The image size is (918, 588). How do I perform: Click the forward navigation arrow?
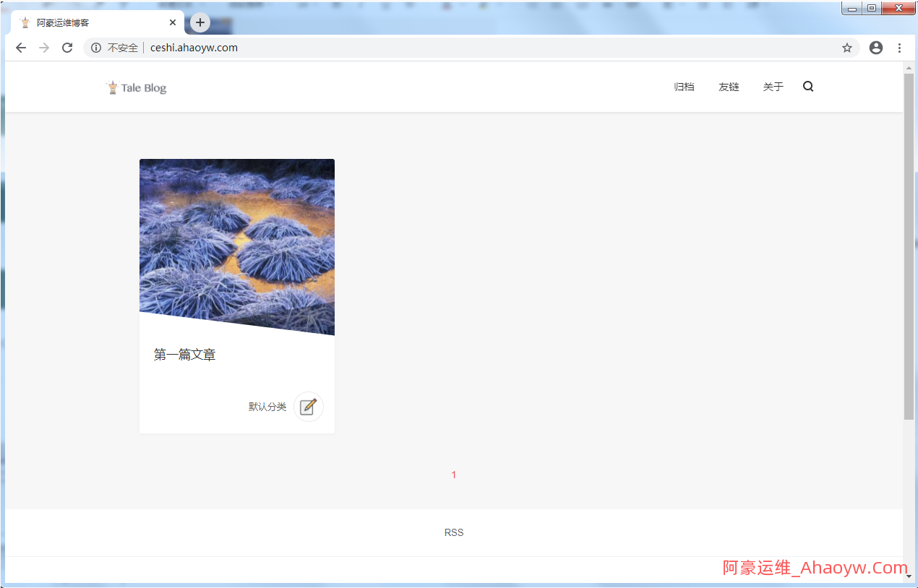(44, 48)
